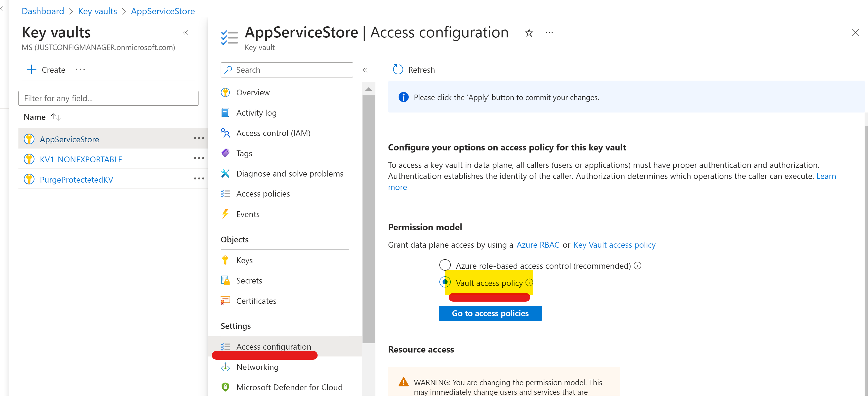868x396 pixels.
Task: Click the AppServiceStore breadcrumb link
Action: pyautogui.click(x=163, y=11)
